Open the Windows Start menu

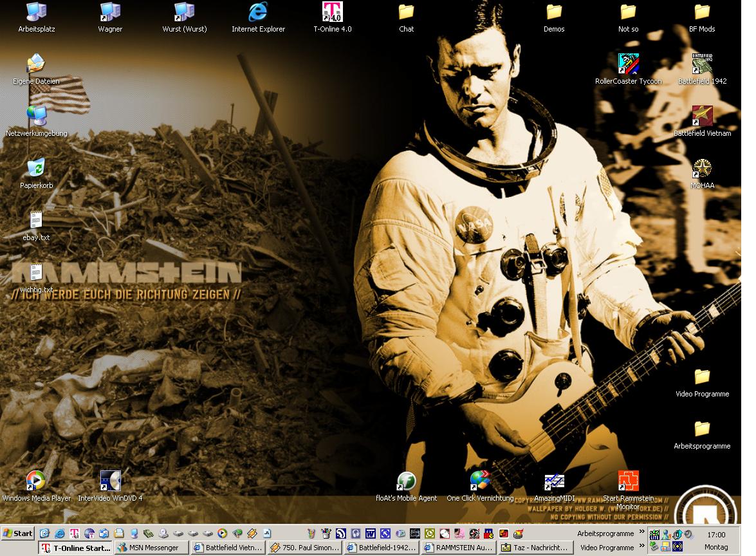[17, 533]
